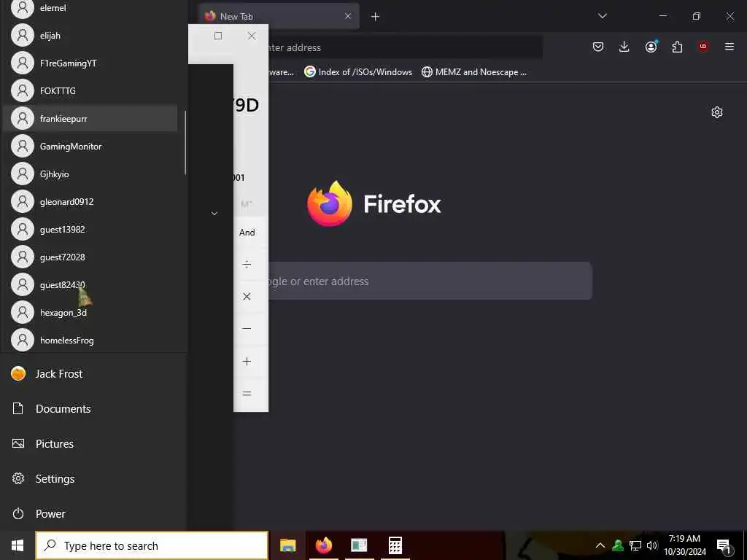Open File Explorer from the taskbar
747x560 pixels.
pos(287,545)
